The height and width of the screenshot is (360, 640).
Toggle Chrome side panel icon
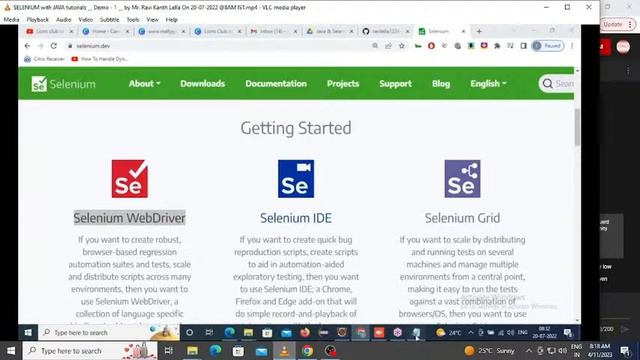pos(524,46)
